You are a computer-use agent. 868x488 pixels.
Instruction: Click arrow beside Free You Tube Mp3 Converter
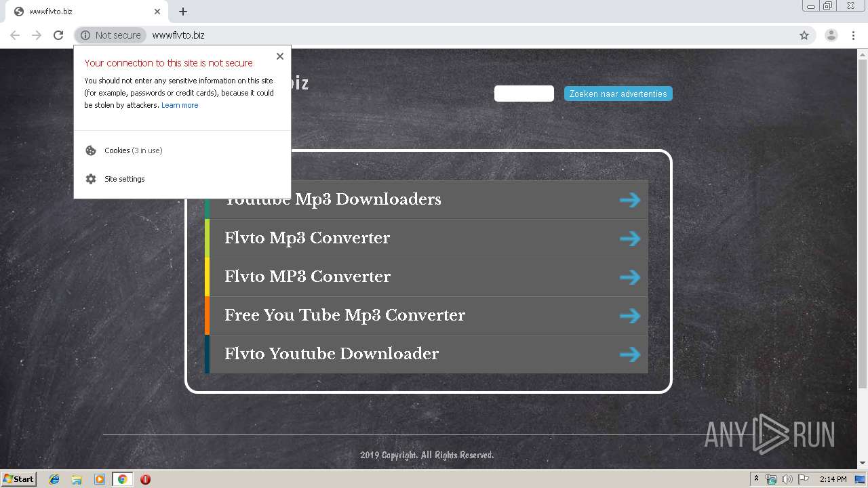coord(630,315)
